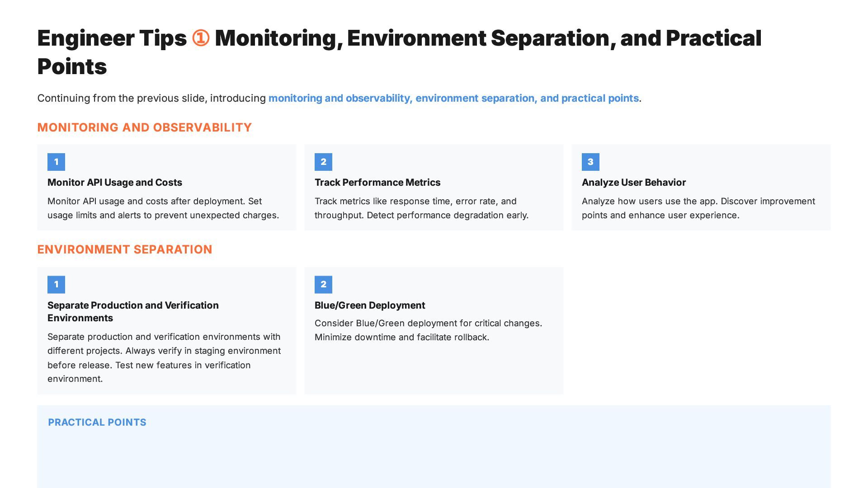The height and width of the screenshot is (488, 868).
Task: Click badge 2 above Blue/Green Deployment
Action: pos(323,285)
